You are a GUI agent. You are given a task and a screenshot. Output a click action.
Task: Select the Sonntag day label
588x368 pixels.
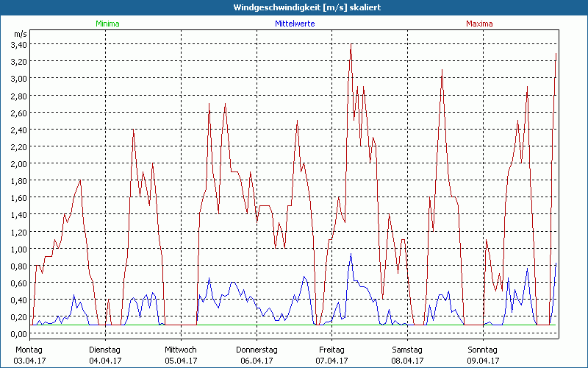[482, 350]
